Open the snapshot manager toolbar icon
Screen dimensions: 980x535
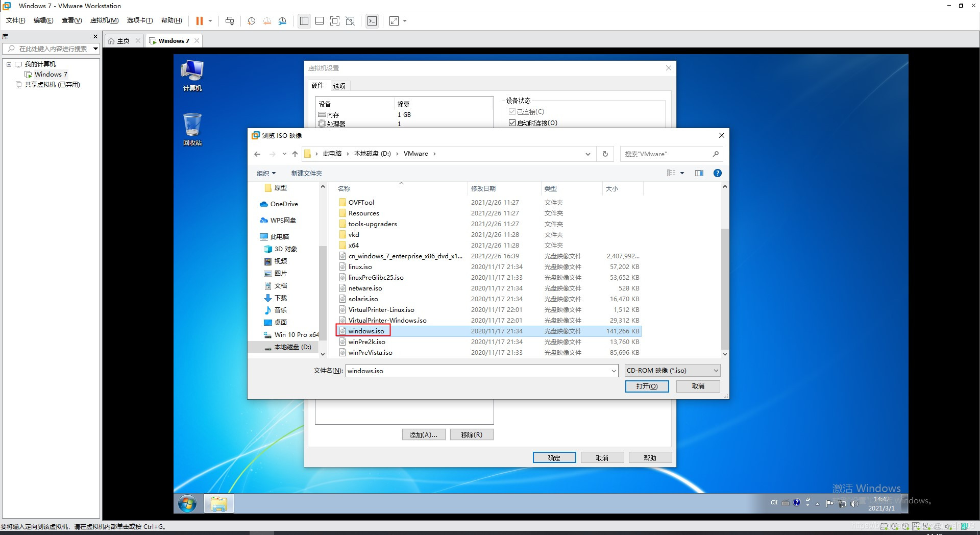(x=282, y=21)
